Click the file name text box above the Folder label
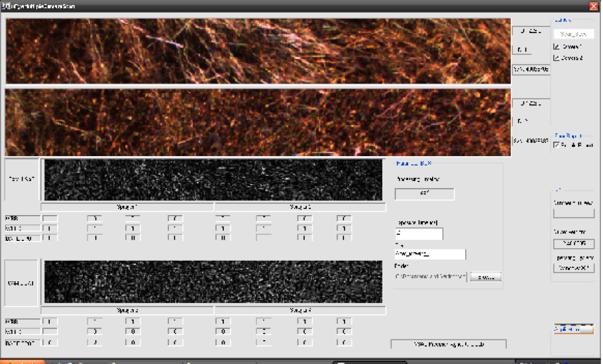This screenshot has height=364, width=603. click(430, 253)
